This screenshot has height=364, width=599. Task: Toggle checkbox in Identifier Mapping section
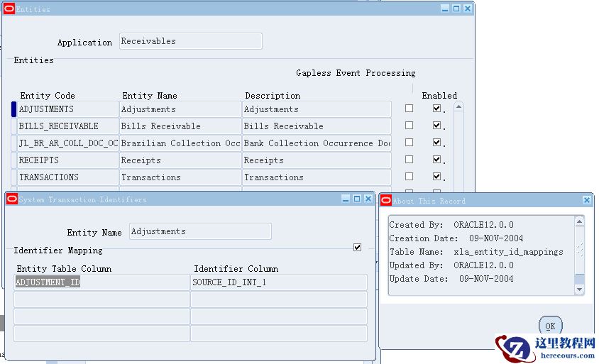(357, 248)
